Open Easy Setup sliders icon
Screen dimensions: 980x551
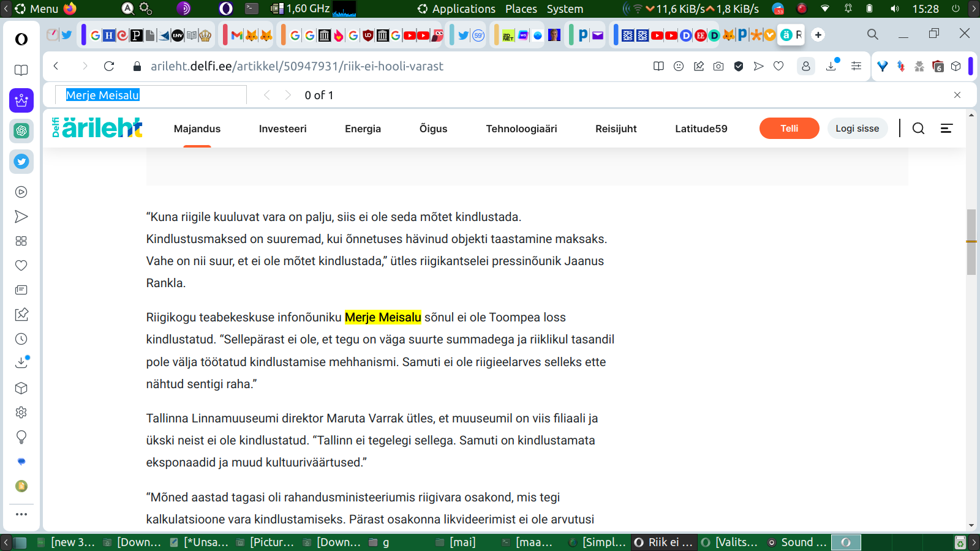click(856, 66)
